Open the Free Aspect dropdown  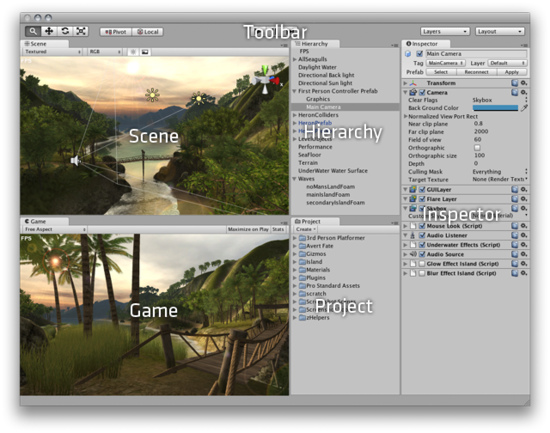[55, 229]
